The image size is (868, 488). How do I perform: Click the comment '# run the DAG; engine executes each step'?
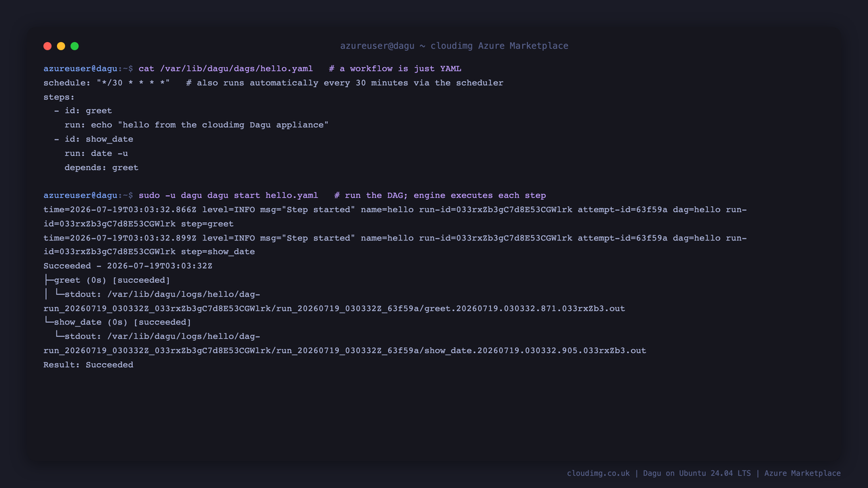440,195
